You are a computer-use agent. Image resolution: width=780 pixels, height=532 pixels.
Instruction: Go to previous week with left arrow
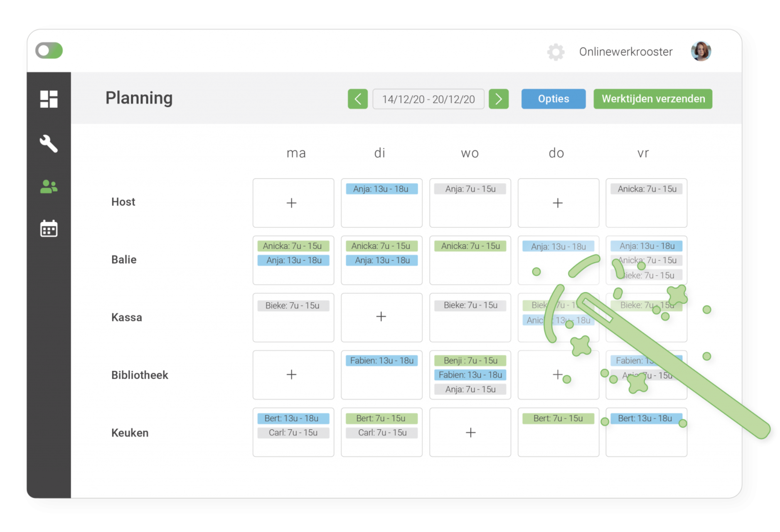(x=358, y=99)
